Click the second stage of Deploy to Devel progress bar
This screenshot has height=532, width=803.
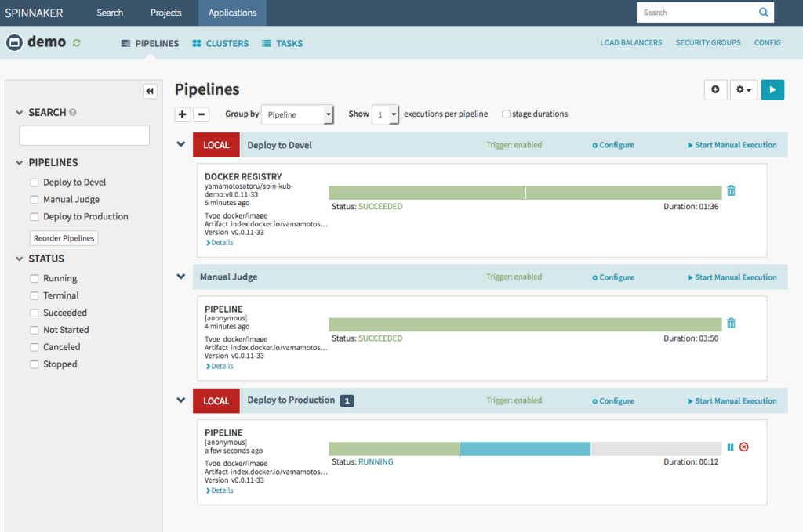(623, 193)
